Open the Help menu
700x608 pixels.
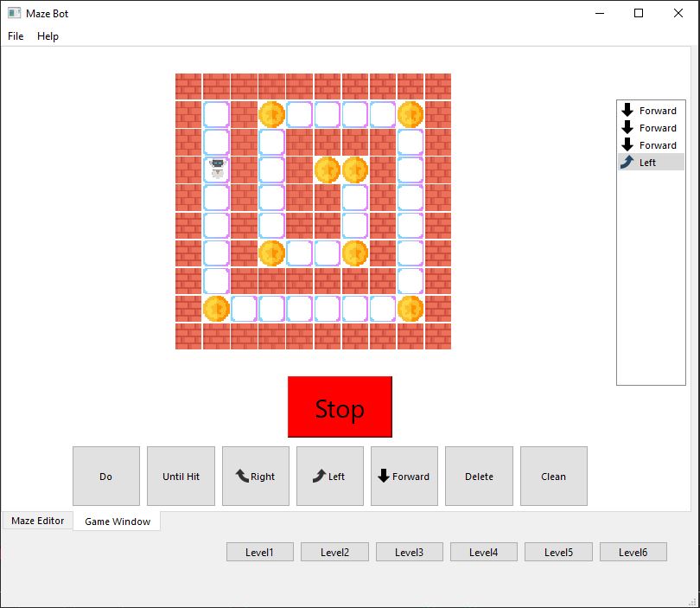coord(48,36)
